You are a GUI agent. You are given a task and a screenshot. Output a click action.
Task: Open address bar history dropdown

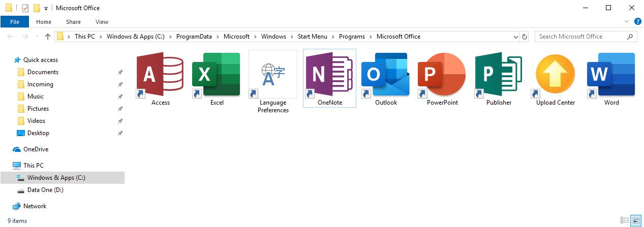pos(515,37)
